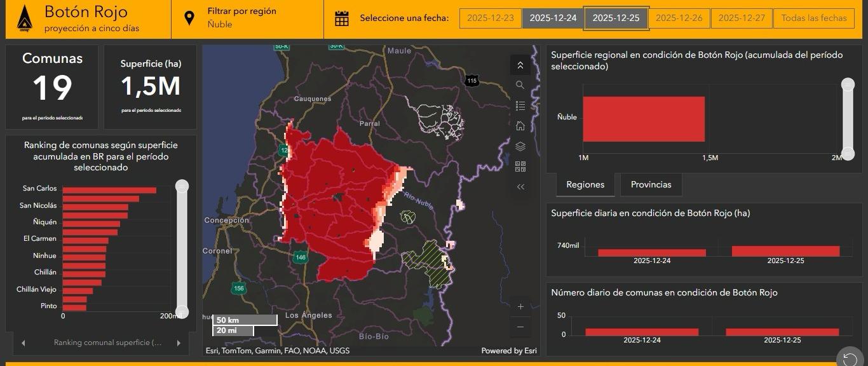Open the map search tool
868x366 pixels.
[520, 85]
